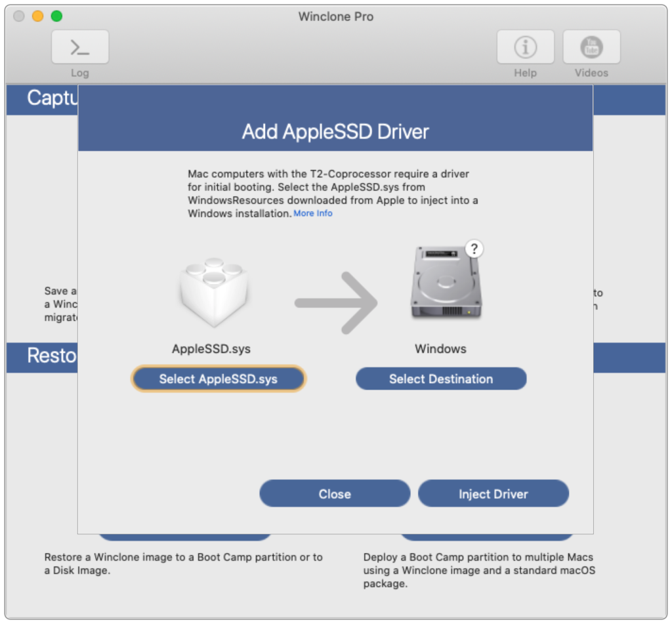Open the Videos YouTube icon
This screenshot has height=624, width=672.
[591, 47]
